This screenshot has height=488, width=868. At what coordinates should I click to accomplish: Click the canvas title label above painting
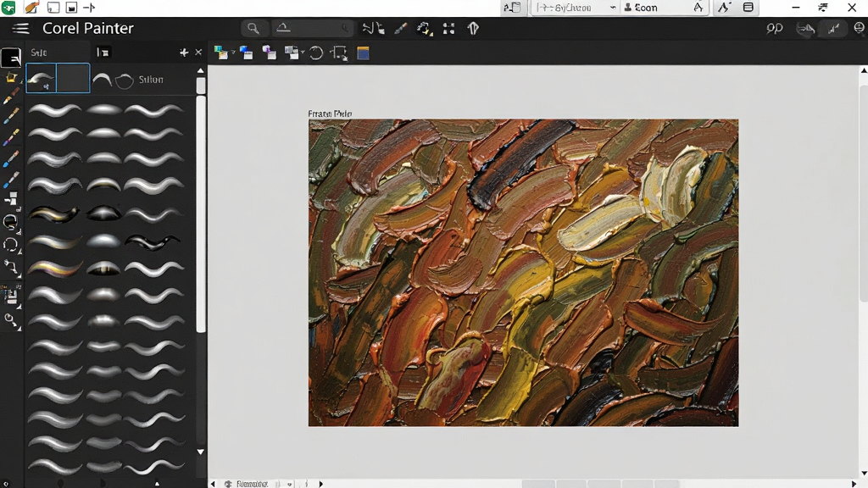tap(330, 114)
